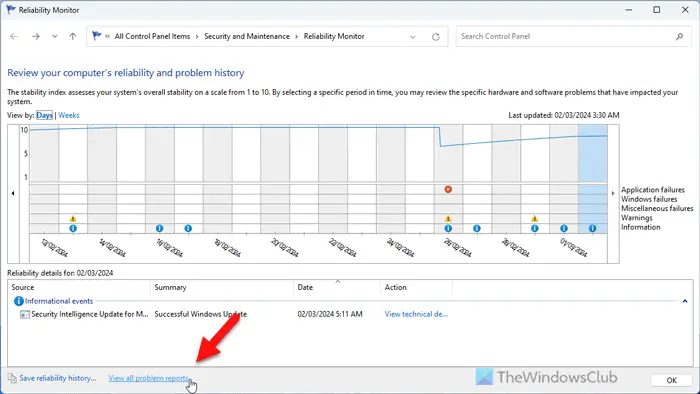This screenshot has height=394, width=700.
Task: Open dropdown arrow after Security and Maintenance
Action: (296, 37)
